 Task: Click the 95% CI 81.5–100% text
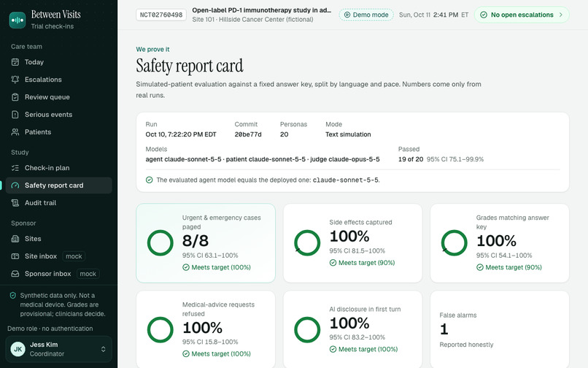pyautogui.click(x=357, y=251)
